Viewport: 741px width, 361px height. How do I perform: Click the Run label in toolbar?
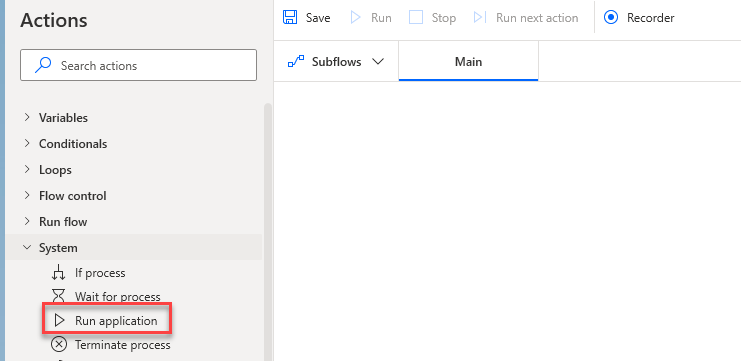(x=381, y=18)
